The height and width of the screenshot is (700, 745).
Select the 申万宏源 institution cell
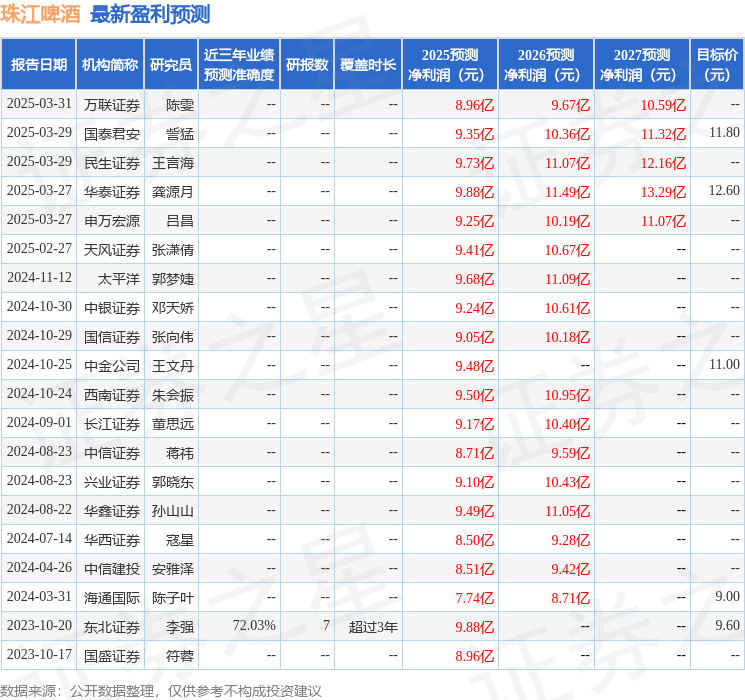click(x=112, y=221)
